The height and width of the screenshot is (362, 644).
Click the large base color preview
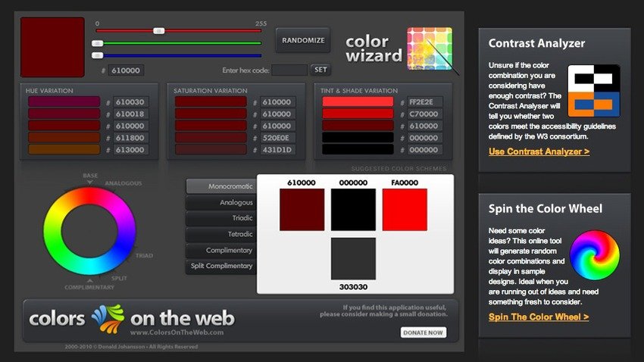click(52, 47)
